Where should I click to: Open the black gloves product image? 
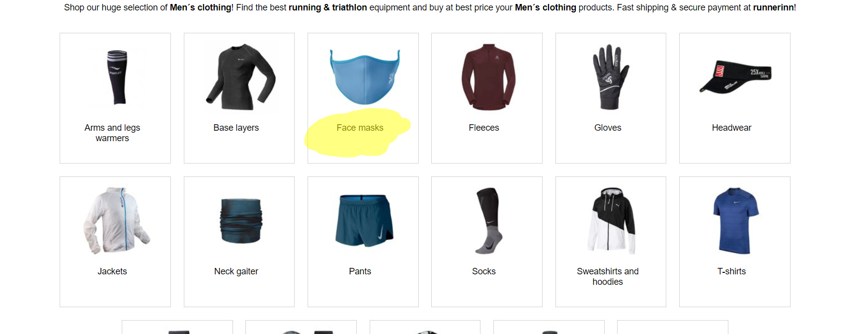pyautogui.click(x=611, y=77)
